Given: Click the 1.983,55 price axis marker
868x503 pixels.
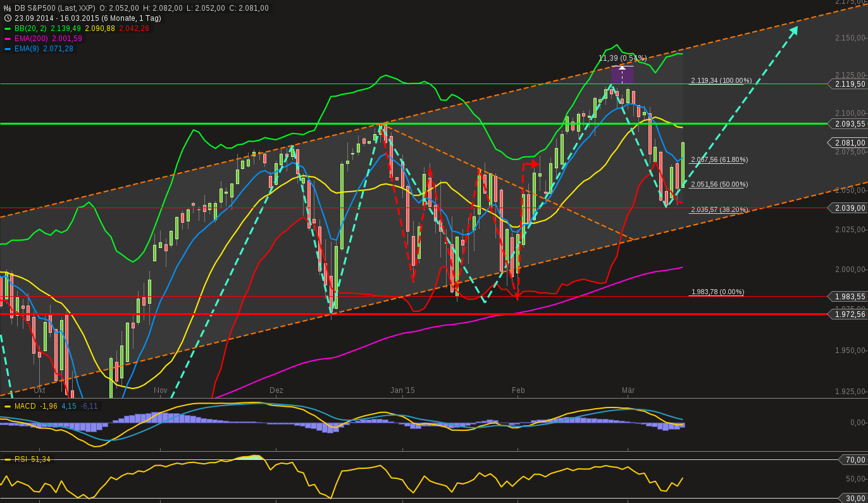Looking at the screenshot, I should 849,297.
